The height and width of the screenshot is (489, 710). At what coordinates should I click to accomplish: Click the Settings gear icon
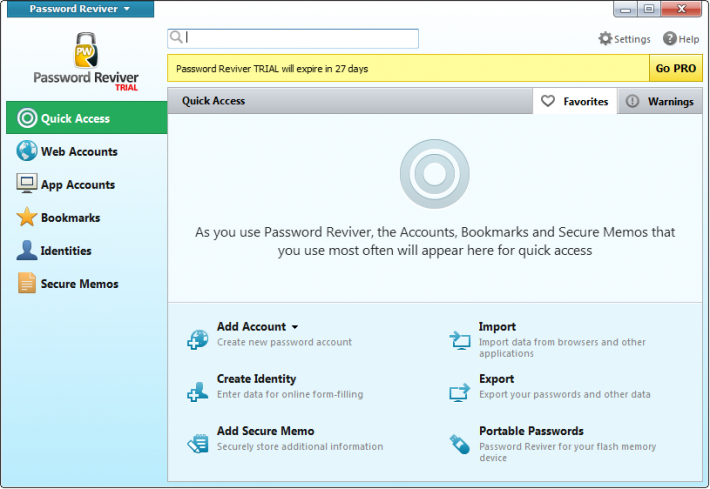click(x=605, y=38)
